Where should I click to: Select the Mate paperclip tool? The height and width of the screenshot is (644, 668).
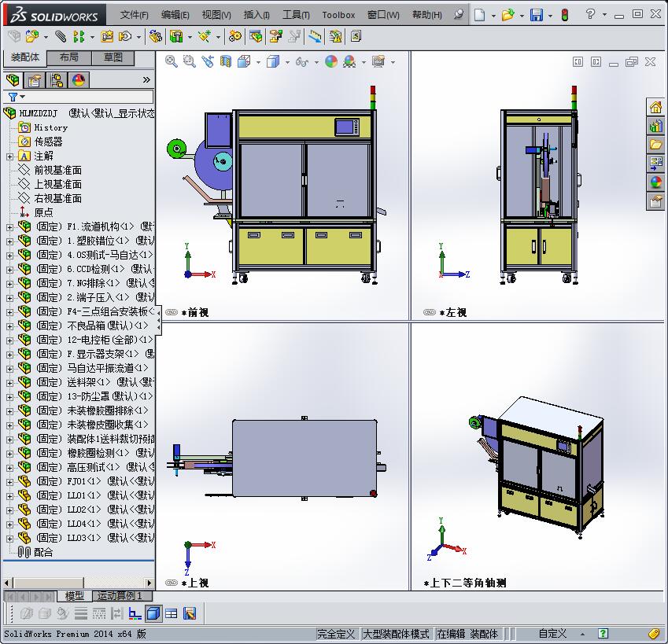[61, 37]
